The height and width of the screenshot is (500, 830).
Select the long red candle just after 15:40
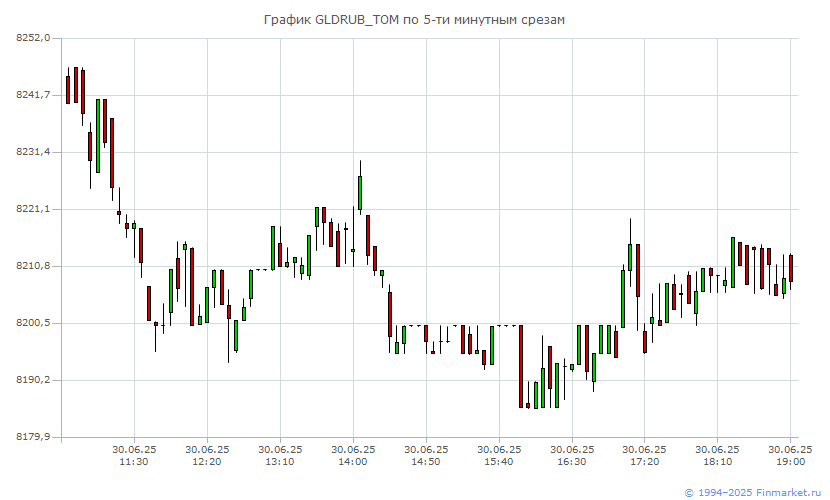pos(521,367)
